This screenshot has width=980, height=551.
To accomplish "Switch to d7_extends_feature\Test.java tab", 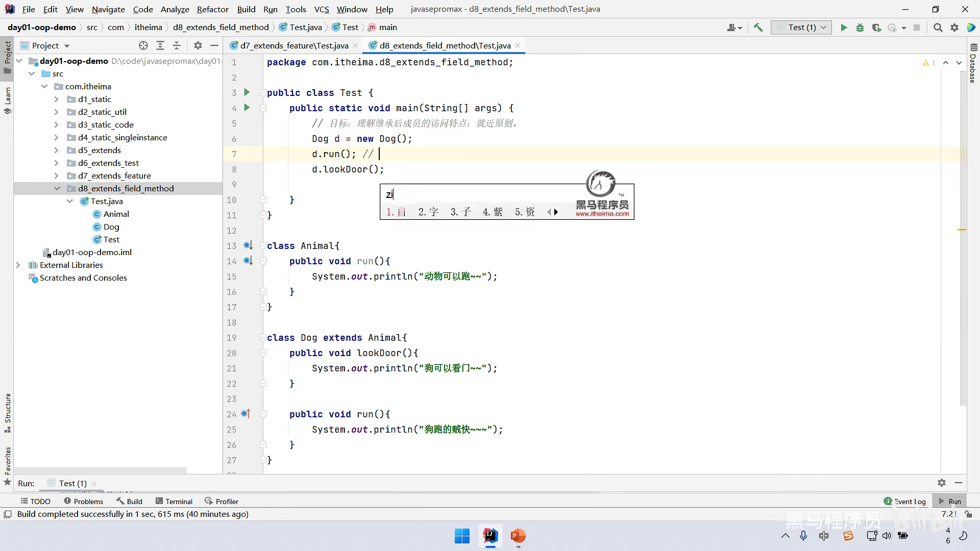I will (294, 45).
